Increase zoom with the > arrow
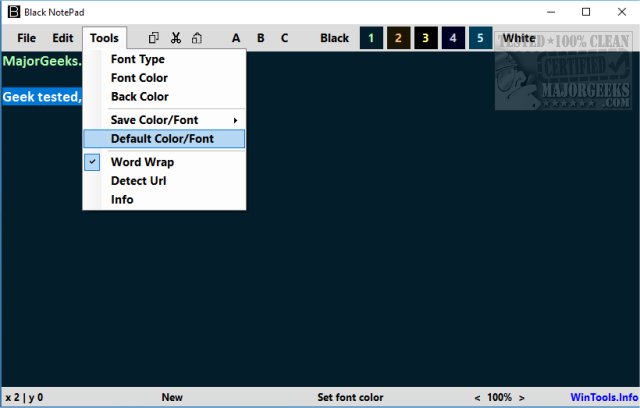 (x=522, y=397)
